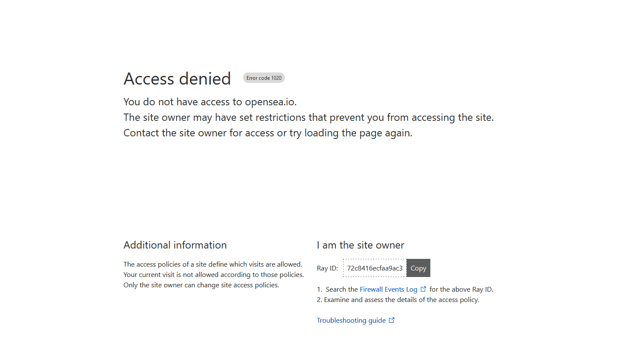Click the opensea.io domain name in message
Viewport: 644px width, 343px height.
(270, 102)
